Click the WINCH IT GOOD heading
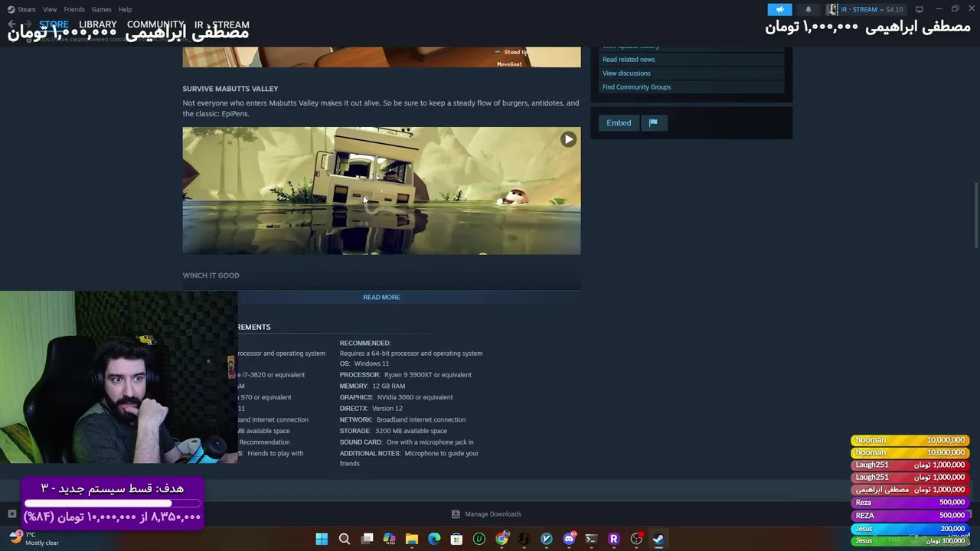980x551 pixels. tap(211, 275)
